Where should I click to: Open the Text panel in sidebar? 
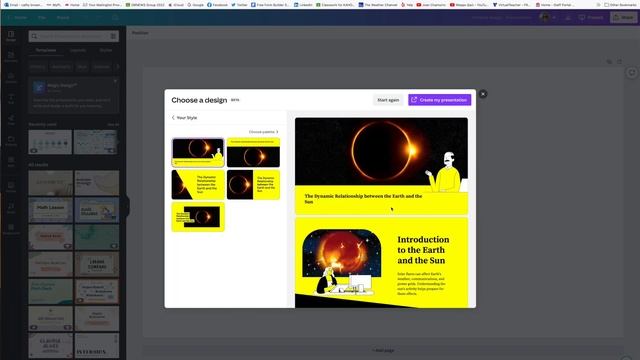coord(11,99)
